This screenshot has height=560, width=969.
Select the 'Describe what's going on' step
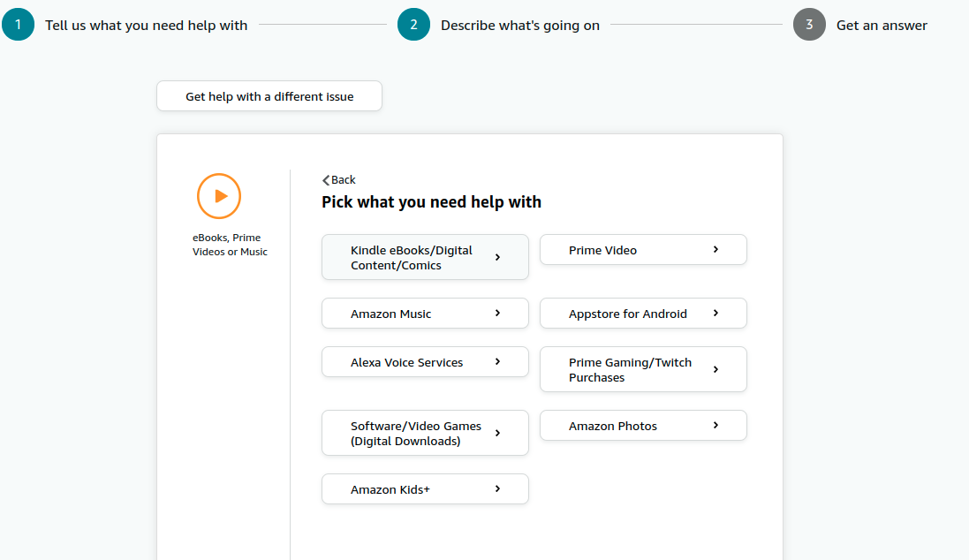[520, 26]
